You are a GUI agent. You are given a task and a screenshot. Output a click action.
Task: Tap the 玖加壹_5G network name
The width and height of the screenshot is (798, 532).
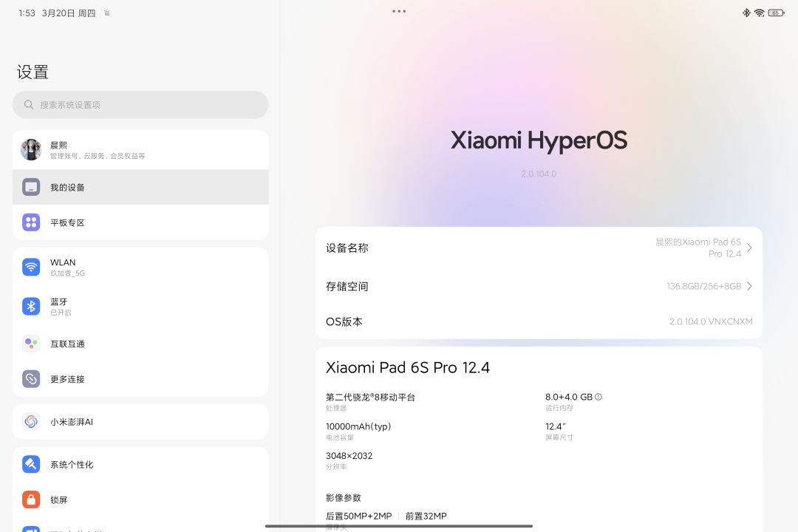pyautogui.click(x=67, y=273)
